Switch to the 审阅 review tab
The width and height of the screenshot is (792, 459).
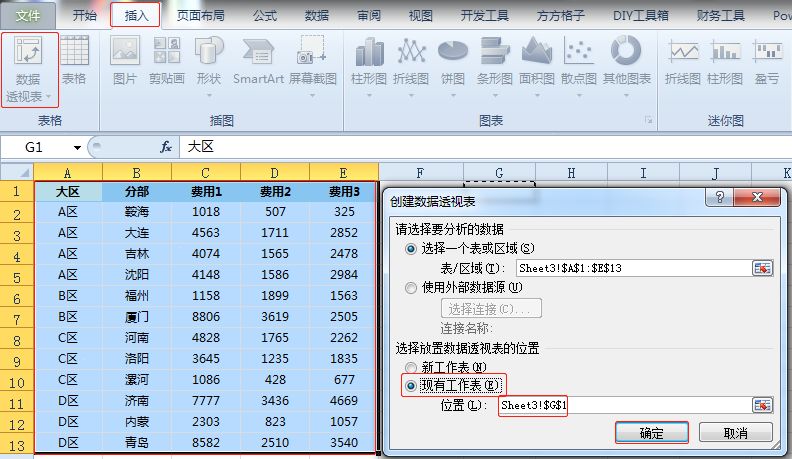tap(369, 15)
